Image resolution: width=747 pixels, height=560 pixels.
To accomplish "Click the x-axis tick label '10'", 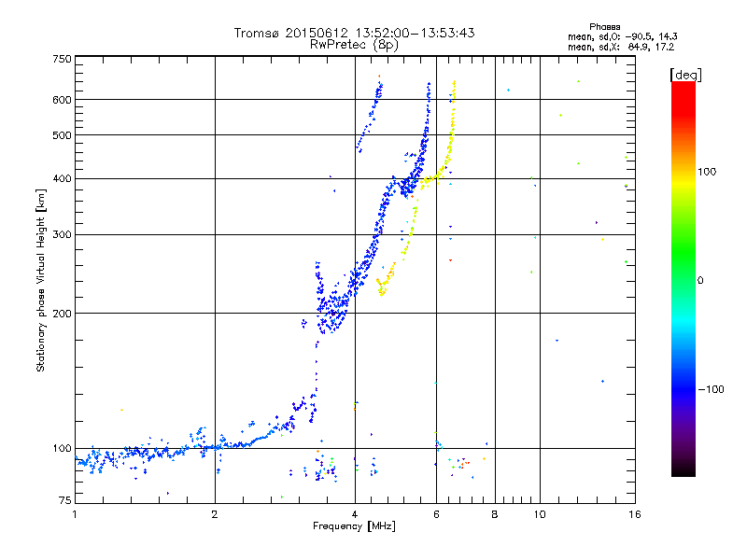I will click(540, 514).
